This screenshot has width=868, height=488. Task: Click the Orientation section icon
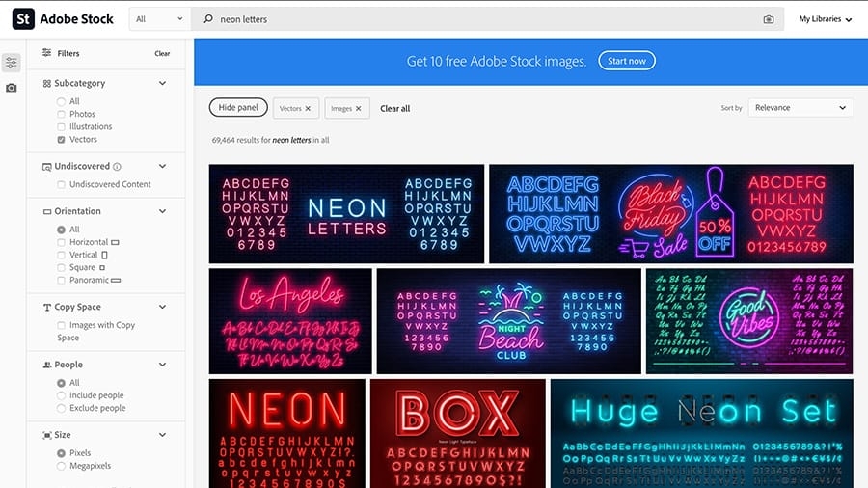(x=47, y=211)
